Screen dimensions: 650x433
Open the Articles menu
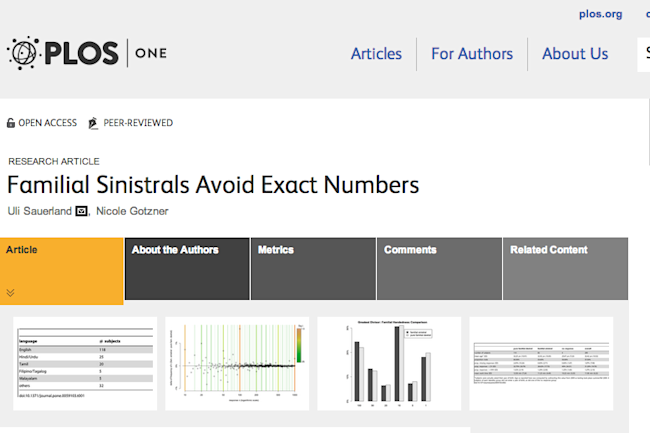(376, 54)
